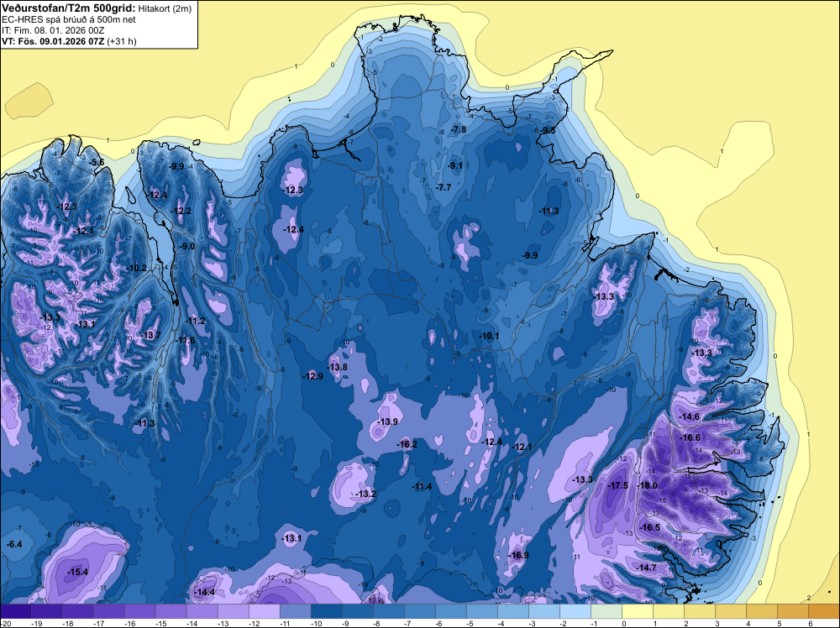Click the "-7" label on the color scale
This screenshot has height=628, width=840.
click(409, 623)
